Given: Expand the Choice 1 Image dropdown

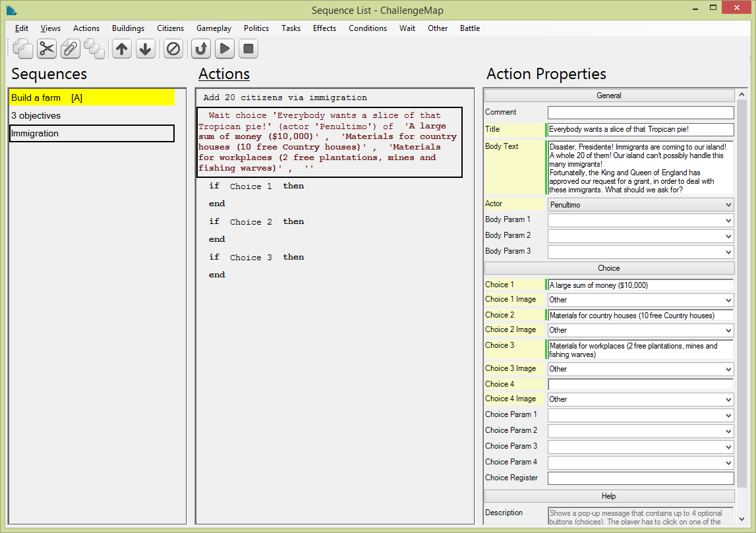Looking at the screenshot, I should click(x=640, y=300).
